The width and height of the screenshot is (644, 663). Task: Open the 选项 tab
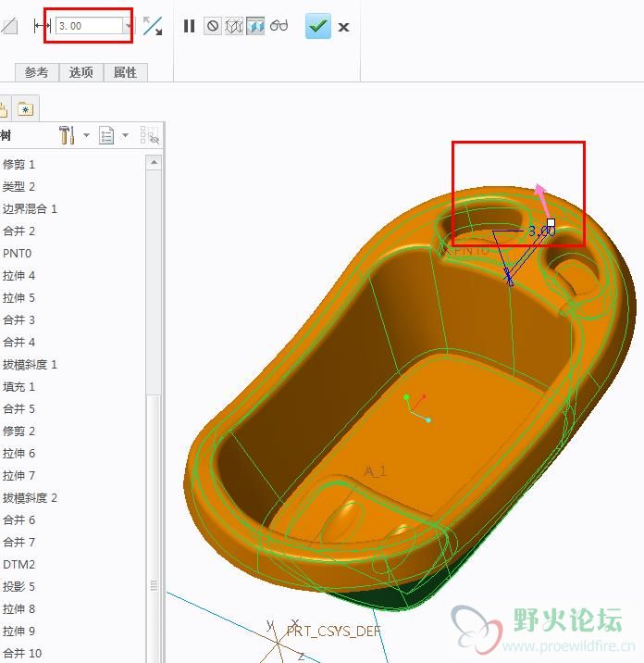tap(80, 72)
